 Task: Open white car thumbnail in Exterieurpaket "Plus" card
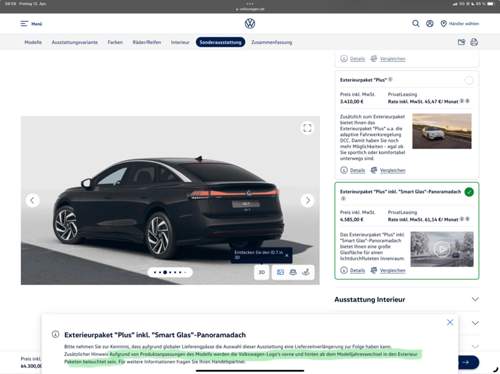pos(442,131)
